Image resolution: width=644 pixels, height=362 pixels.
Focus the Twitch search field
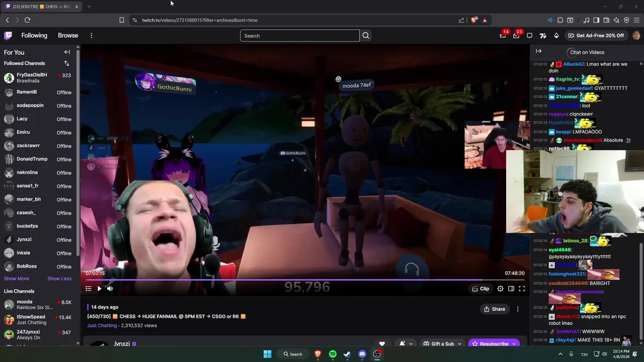(x=300, y=36)
